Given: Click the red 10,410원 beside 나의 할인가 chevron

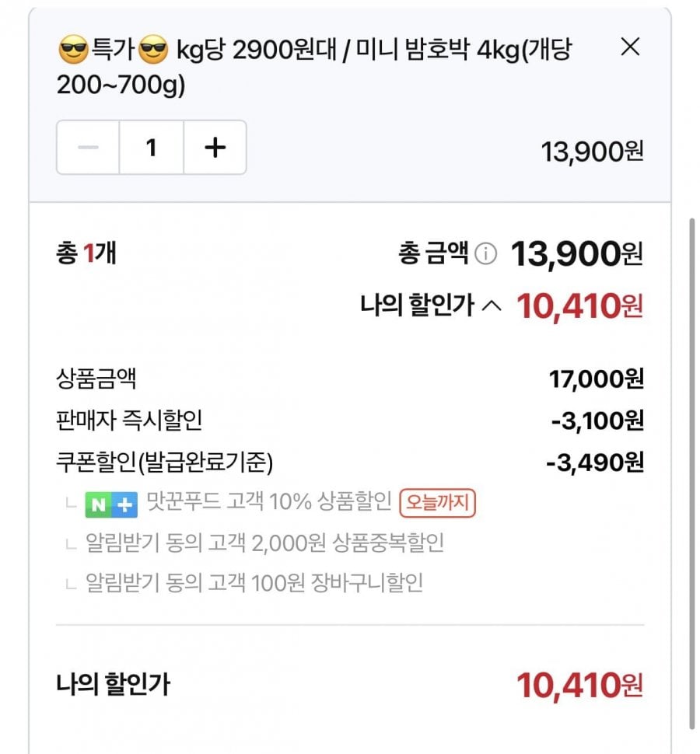Looking at the screenshot, I should coord(579,306).
